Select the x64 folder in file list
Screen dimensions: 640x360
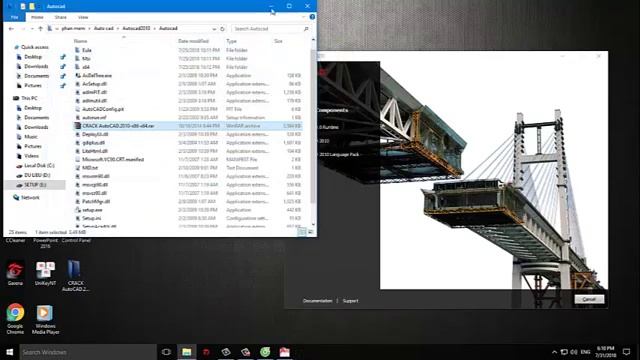[x=86, y=67]
